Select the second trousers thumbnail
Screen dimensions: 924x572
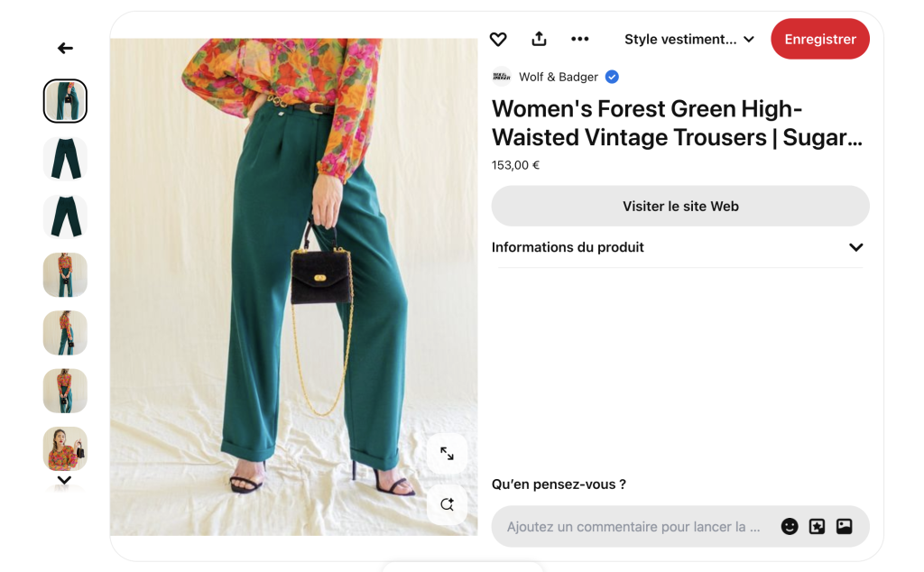pyautogui.click(x=65, y=159)
